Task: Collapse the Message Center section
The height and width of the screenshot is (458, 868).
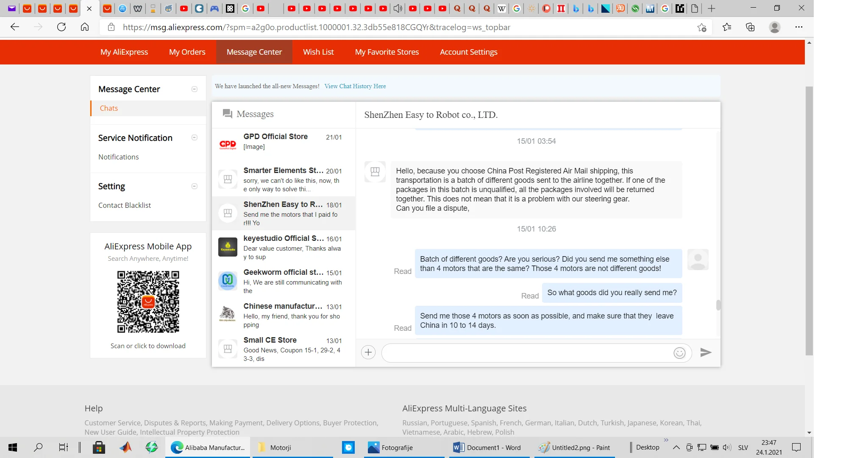Action: tap(195, 89)
